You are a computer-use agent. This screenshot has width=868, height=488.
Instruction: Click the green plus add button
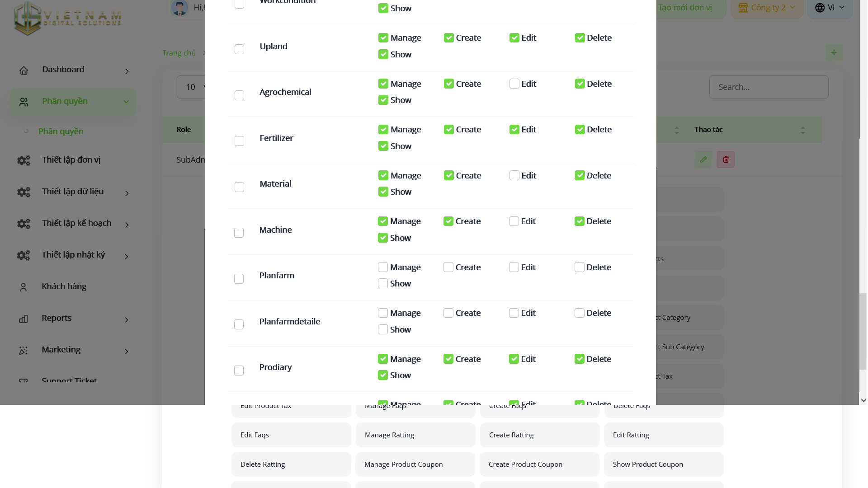pyautogui.click(x=834, y=52)
